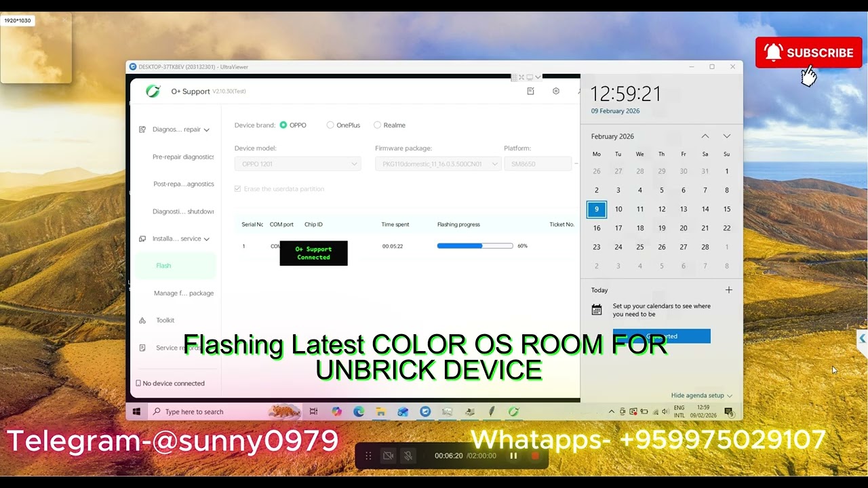Open Microsoft Edge from the taskbar
868x488 pixels.
click(359, 411)
